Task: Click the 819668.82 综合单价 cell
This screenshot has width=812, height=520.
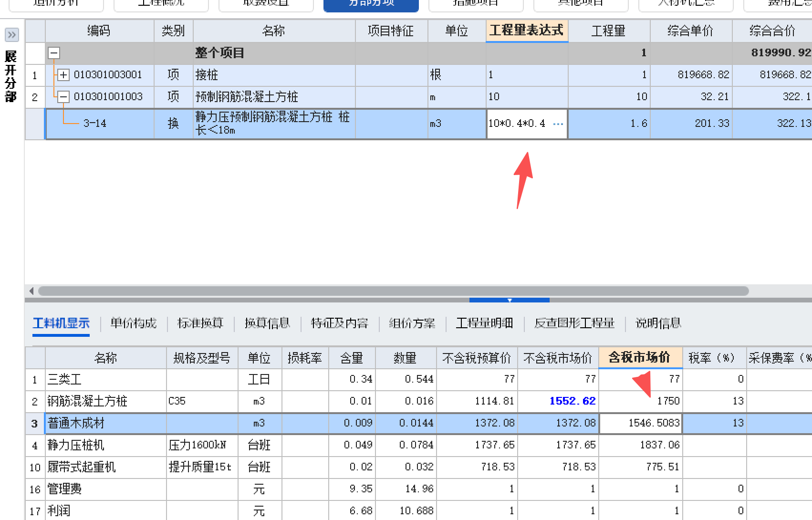Action: click(x=691, y=75)
